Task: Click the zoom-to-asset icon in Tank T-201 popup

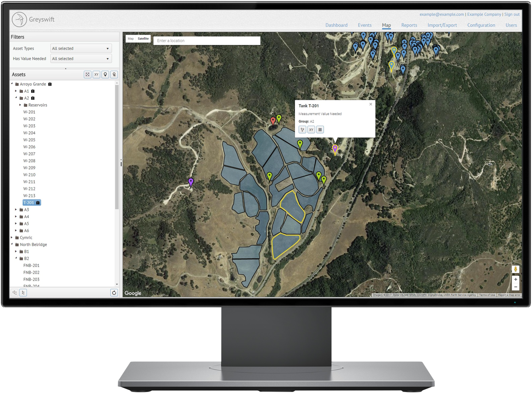Action: [302, 130]
